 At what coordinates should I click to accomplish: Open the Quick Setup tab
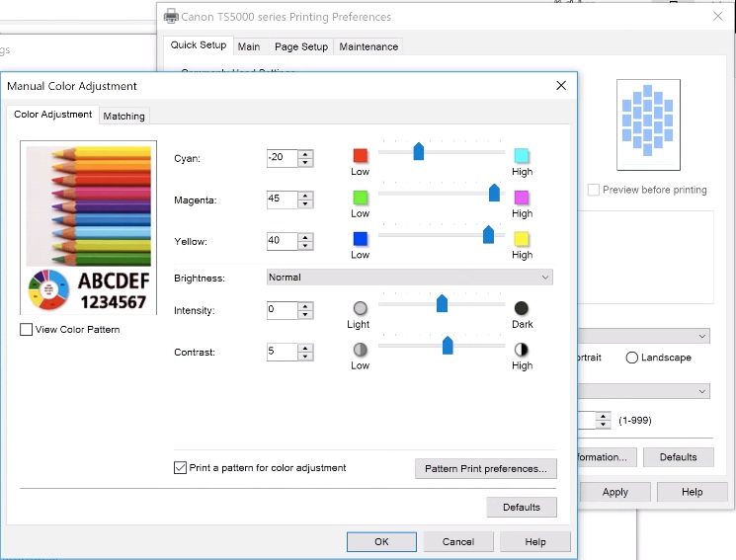pyautogui.click(x=199, y=45)
